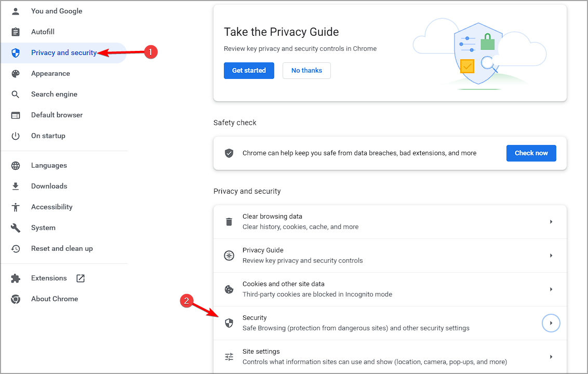Click the Extensions puzzle piece icon
This screenshot has width=588, height=374.
[x=16, y=278]
